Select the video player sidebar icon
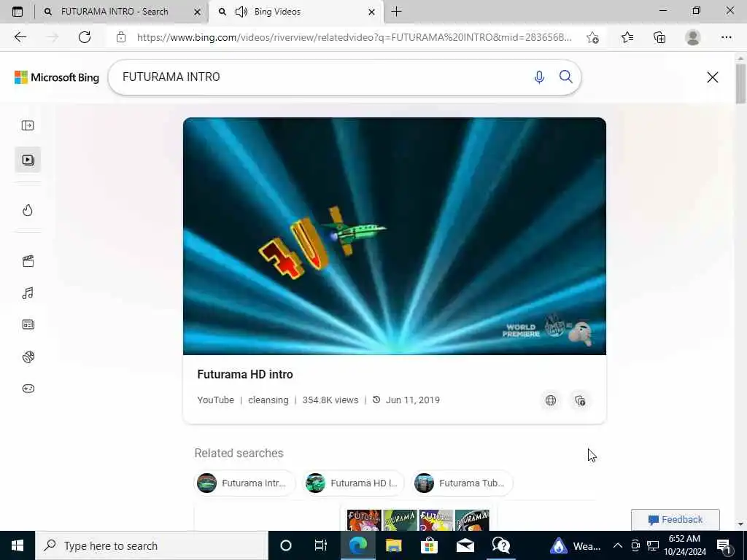The width and height of the screenshot is (747, 560). coord(28,160)
